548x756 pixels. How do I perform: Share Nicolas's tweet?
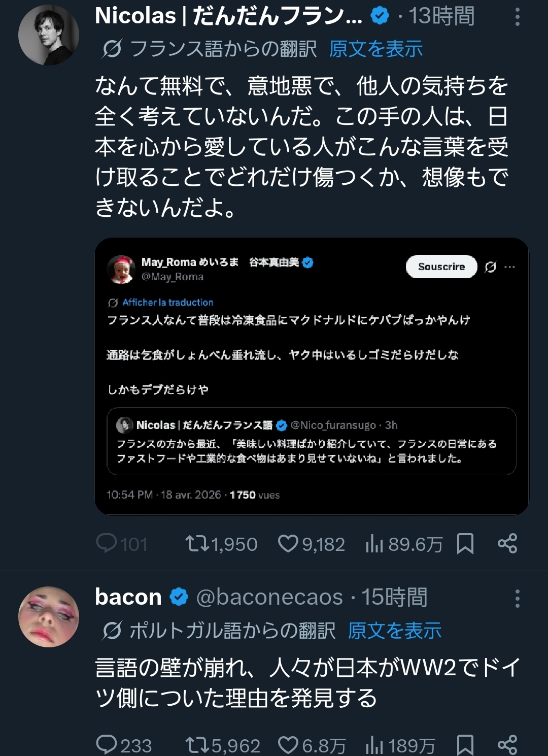pyautogui.click(x=507, y=544)
